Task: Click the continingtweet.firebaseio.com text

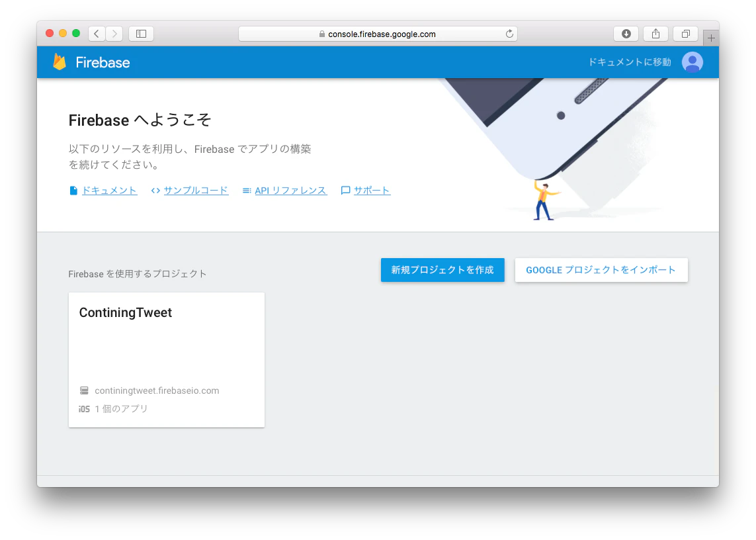Action: pyautogui.click(x=157, y=390)
